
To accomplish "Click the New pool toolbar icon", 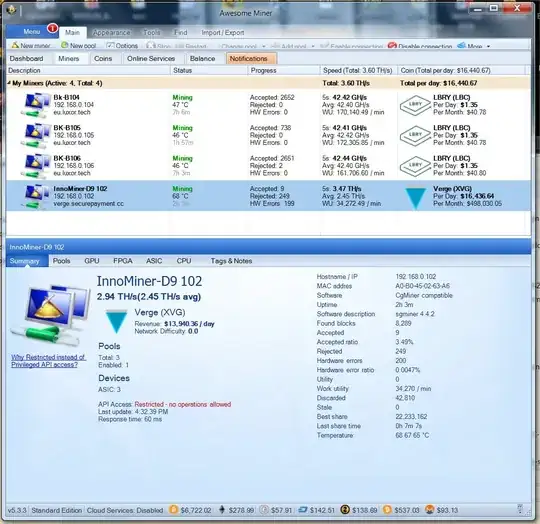I will [x=64, y=45].
